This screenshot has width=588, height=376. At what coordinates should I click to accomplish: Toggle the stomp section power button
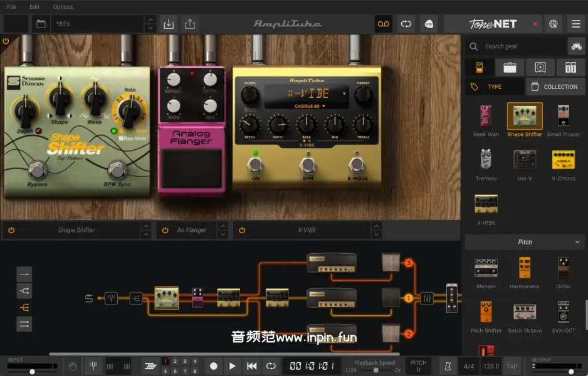tap(6, 41)
